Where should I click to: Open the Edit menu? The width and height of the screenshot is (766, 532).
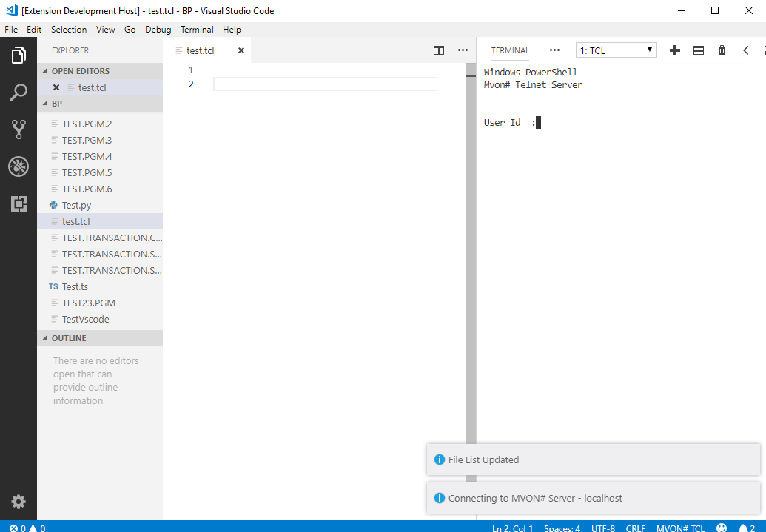(34, 30)
